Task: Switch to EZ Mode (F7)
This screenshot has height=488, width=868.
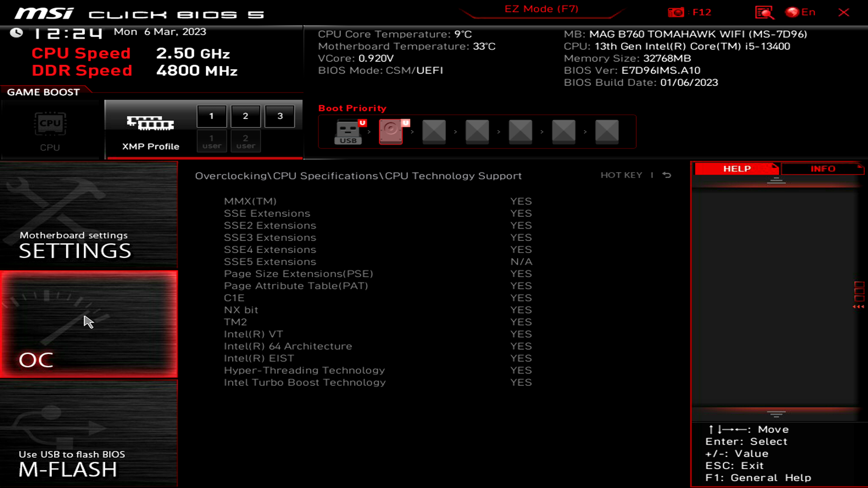Action: pos(541,9)
